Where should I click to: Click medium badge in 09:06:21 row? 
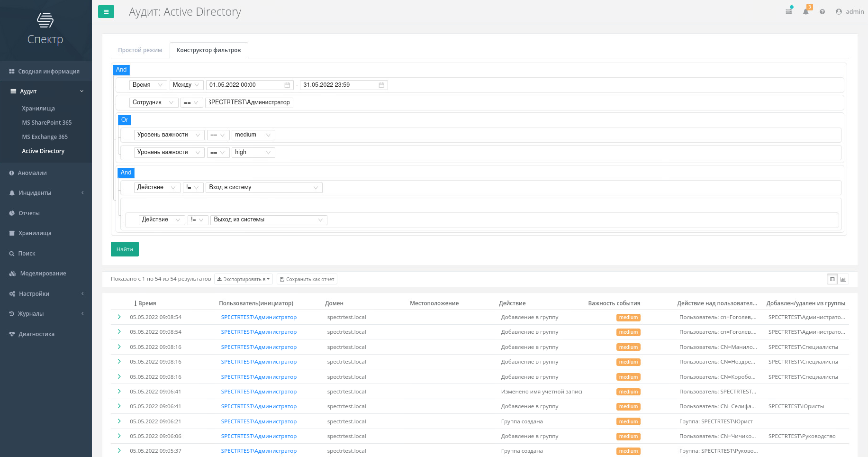point(628,422)
